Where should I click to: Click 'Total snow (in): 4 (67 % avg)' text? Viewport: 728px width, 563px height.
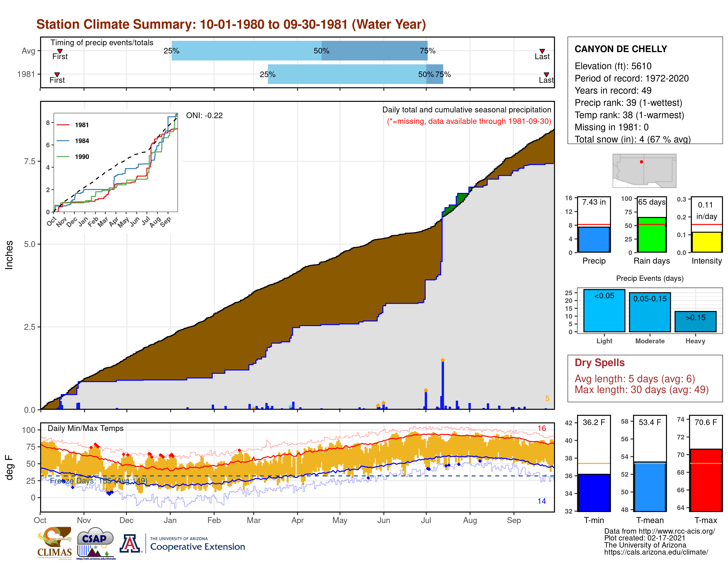point(633,139)
